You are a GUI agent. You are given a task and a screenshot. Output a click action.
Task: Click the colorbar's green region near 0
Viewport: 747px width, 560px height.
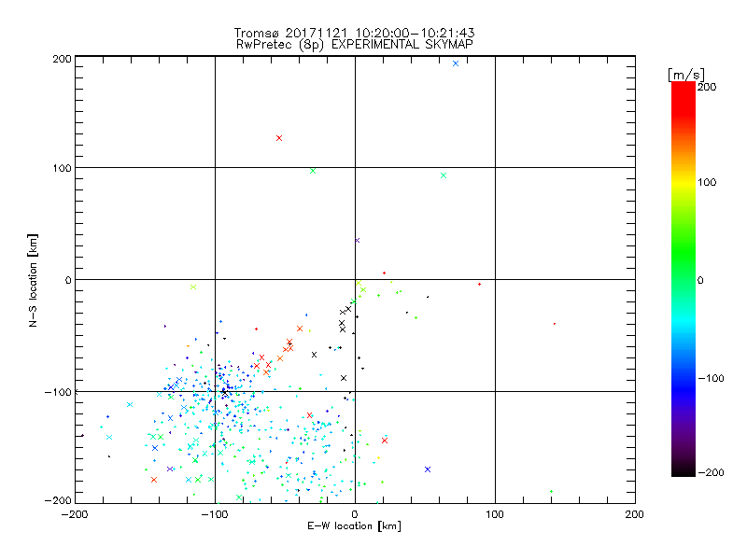click(x=684, y=279)
